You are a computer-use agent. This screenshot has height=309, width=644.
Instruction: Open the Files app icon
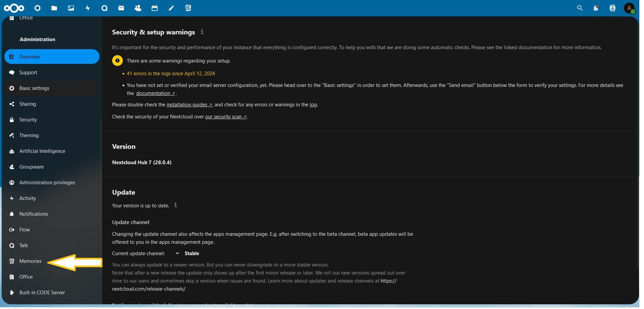55,8
